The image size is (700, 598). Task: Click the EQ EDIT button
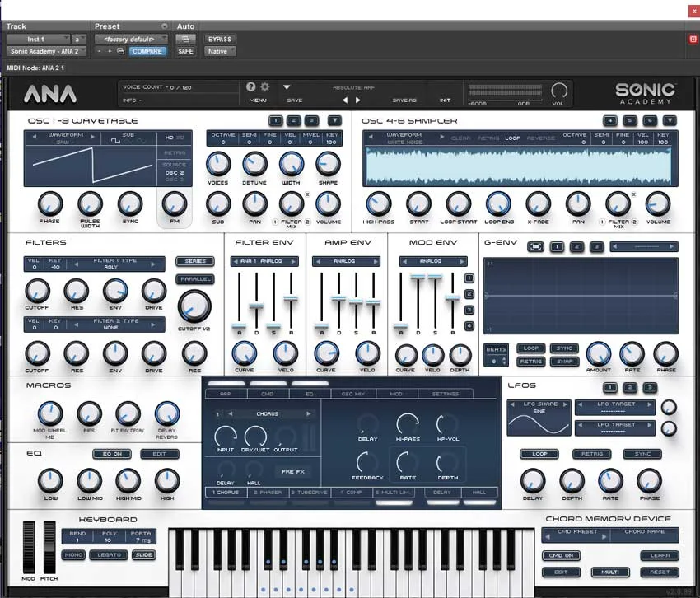point(160,454)
